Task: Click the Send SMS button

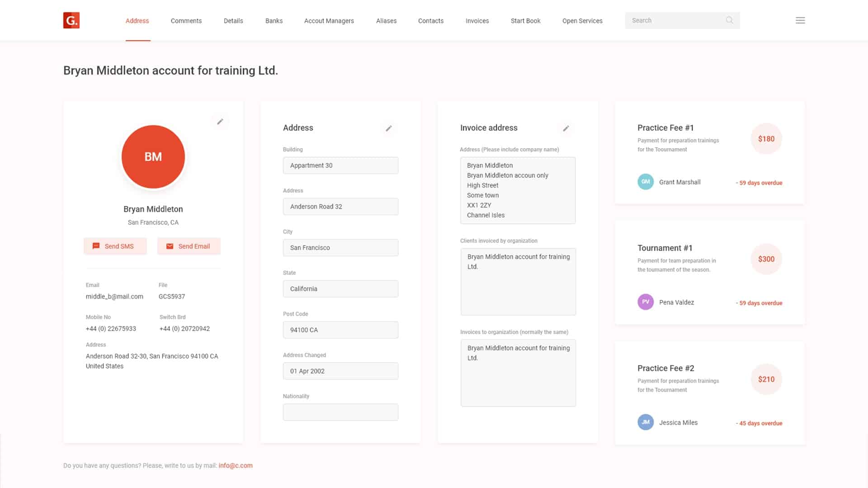Action: tap(115, 246)
